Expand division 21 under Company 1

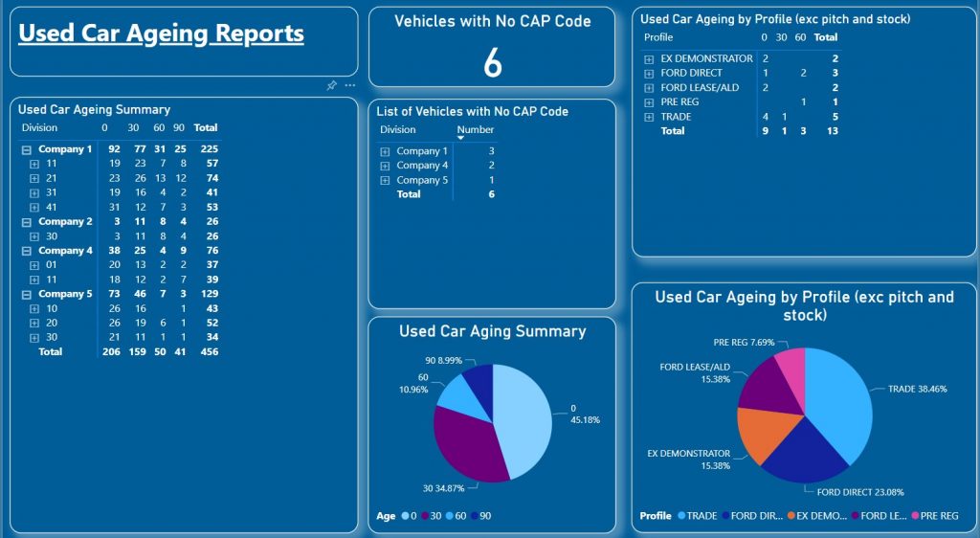click(33, 178)
